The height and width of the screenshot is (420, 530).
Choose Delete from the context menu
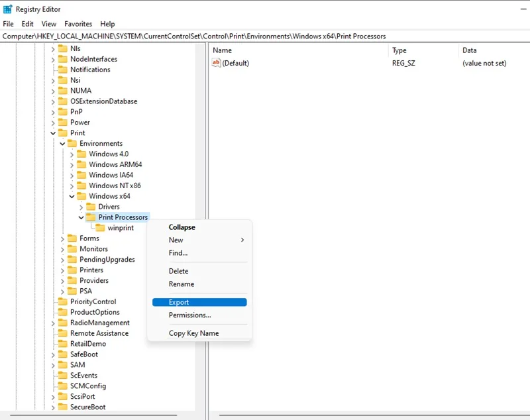[x=199, y=271]
